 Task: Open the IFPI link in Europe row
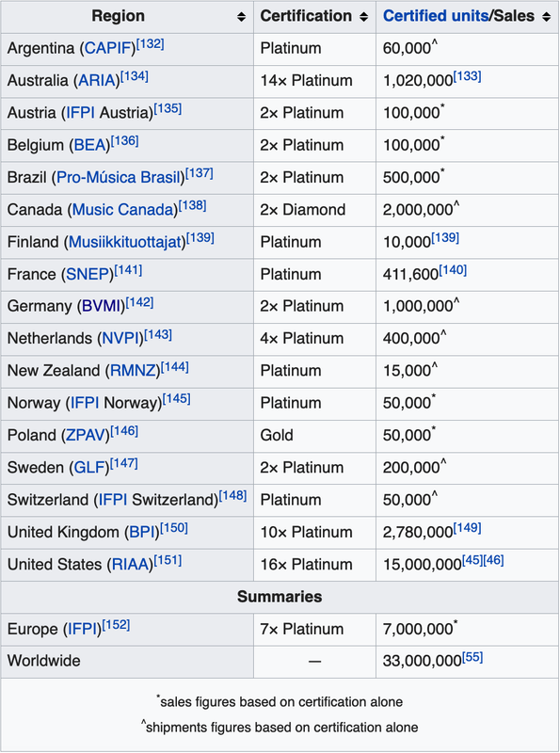[x=83, y=629]
